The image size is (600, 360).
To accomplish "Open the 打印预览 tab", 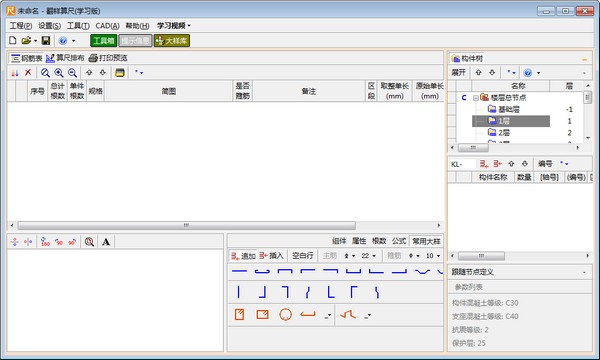I will (x=108, y=58).
